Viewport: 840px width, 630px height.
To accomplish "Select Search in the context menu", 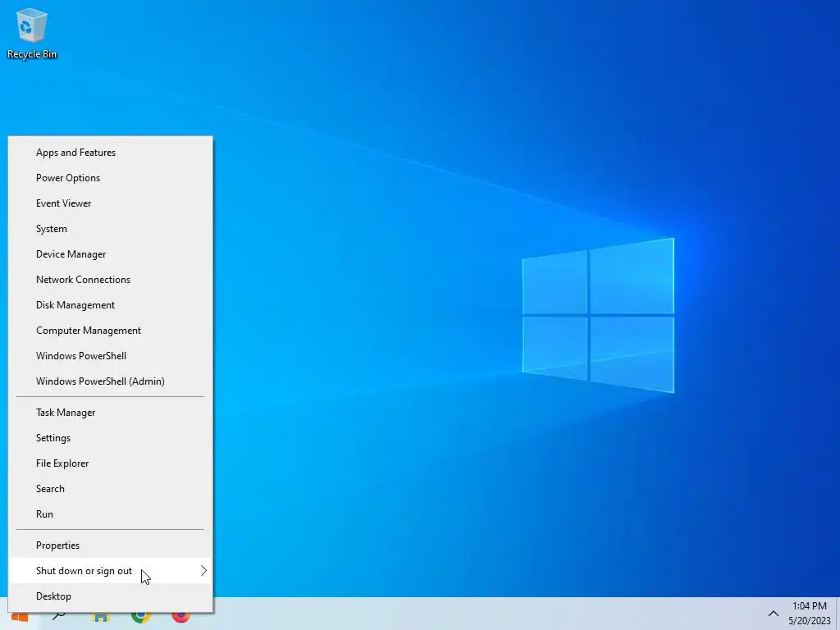I will (111, 489).
